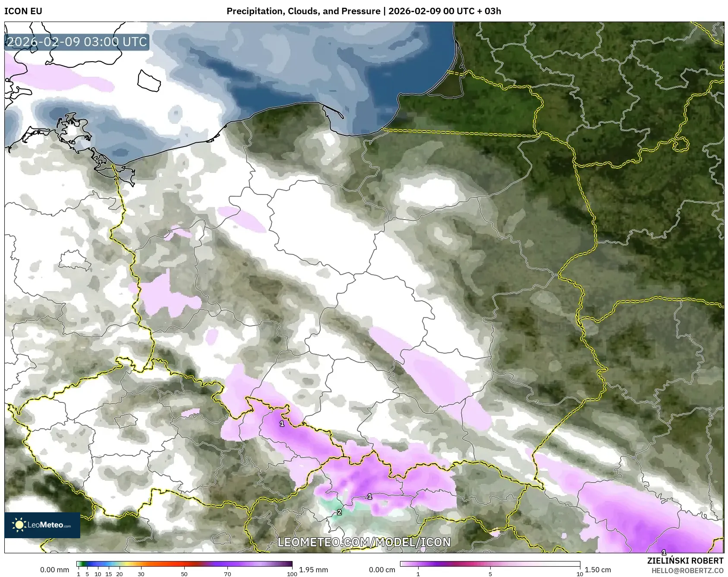This screenshot has height=577, width=728.
Task: Click contour label 1 near the Tatra region
Action: pyautogui.click(x=369, y=496)
